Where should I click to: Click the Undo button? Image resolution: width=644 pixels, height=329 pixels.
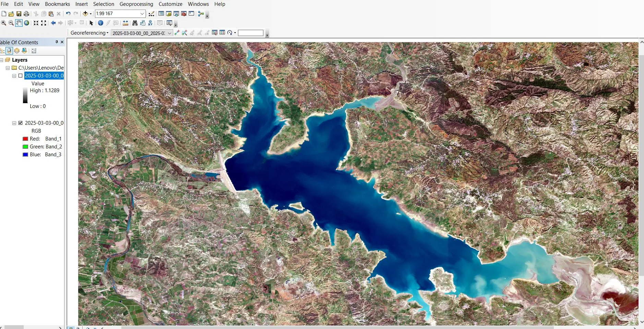coord(69,14)
